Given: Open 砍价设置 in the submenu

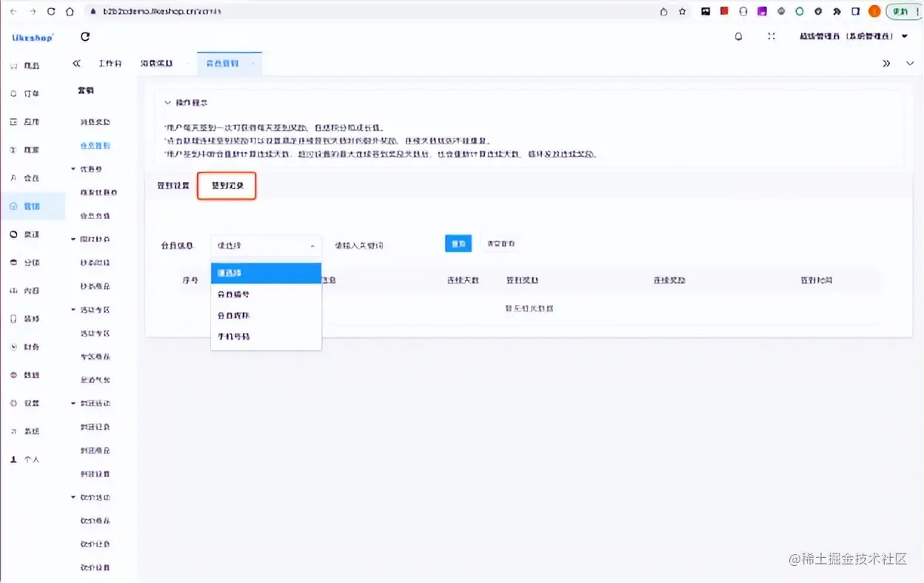Looking at the screenshot, I should pyautogui.click(x=95, y=567).
